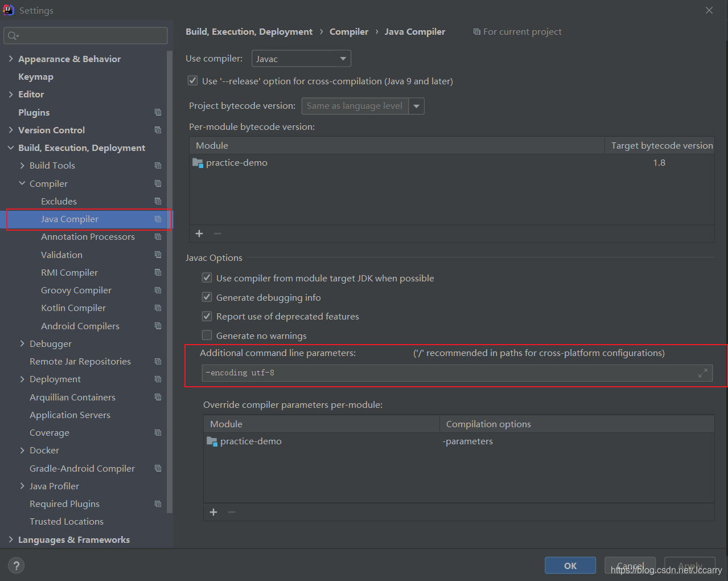Add entry to override compiler parameters table

213,512
